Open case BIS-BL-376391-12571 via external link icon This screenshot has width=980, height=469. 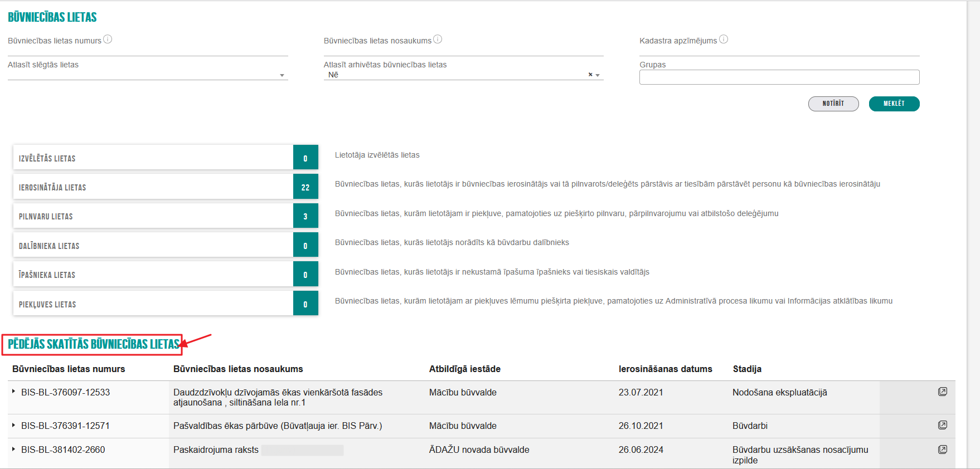coord(943,425)
